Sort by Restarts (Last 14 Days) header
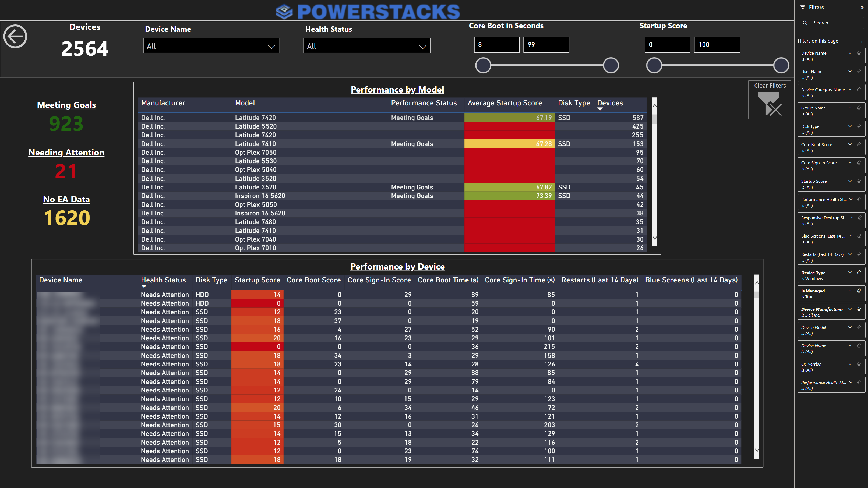This screenshot has width=868, height=488. point(600,280)
